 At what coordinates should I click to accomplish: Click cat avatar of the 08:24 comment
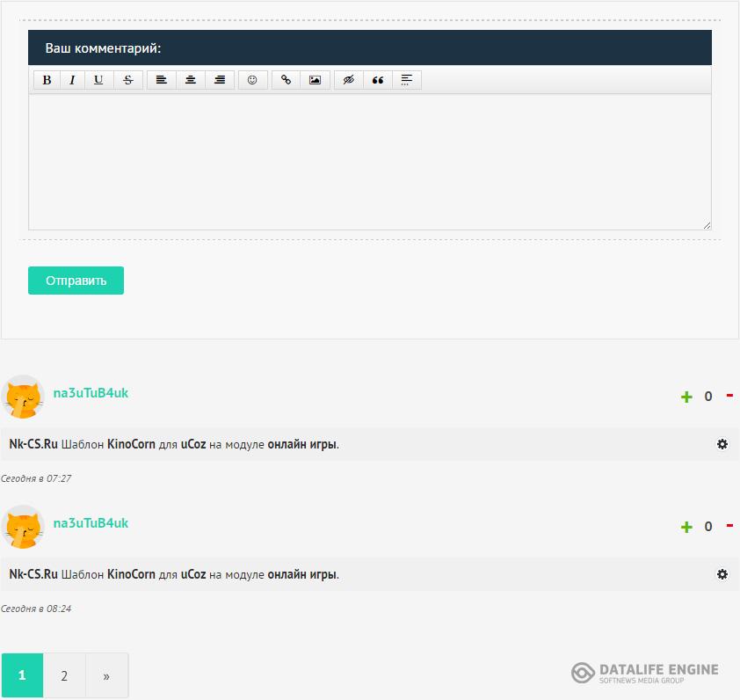23,527
